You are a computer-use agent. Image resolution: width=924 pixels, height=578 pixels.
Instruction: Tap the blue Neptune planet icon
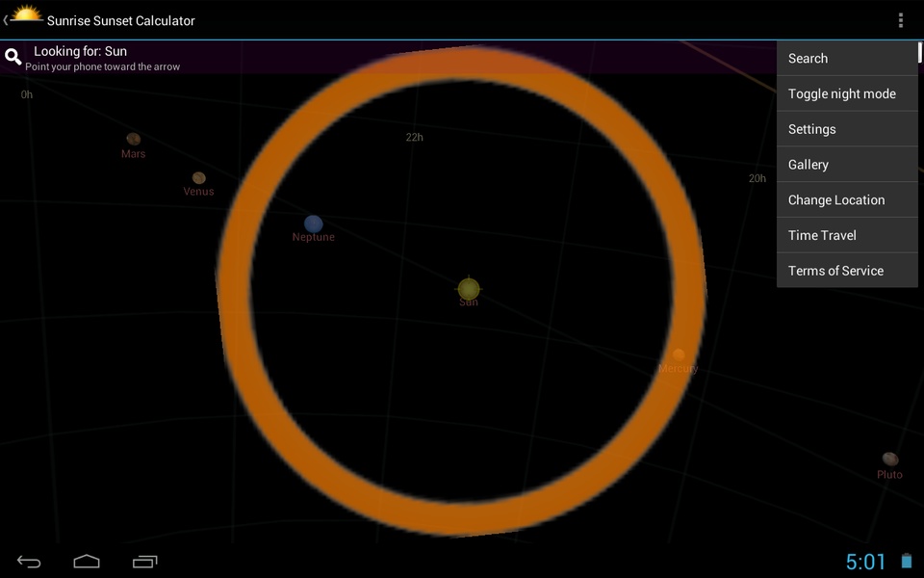[x=314, y=223]
